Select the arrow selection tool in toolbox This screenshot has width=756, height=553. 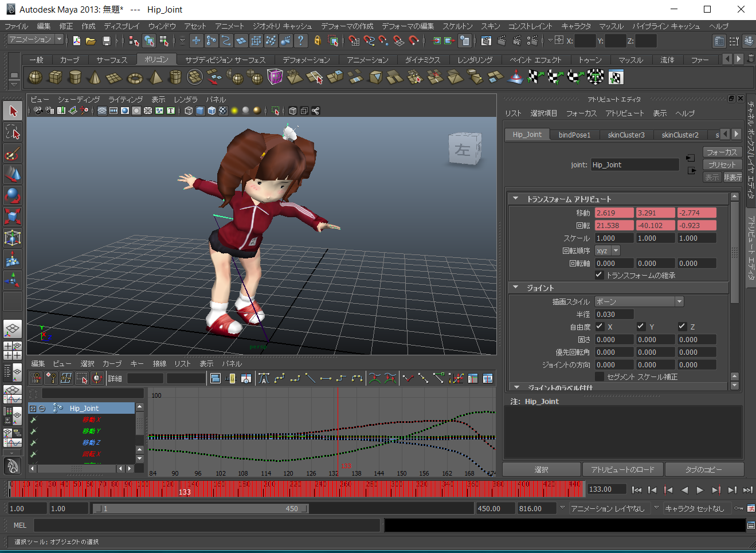(x=13, y=111)
